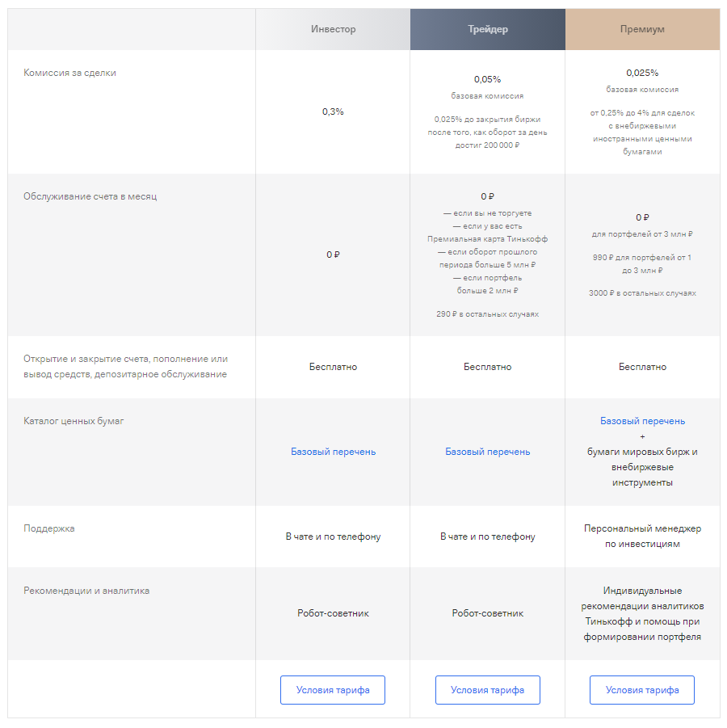Viewport: 727px width, 728px height.
Task: Click Персональный менеджер по инвестициям text
Action: click(x=641, y=537)
